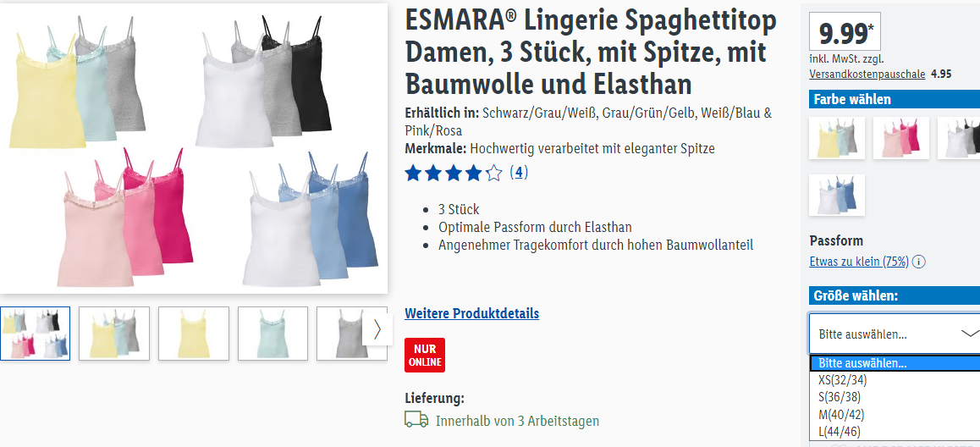980x447 pixels.
Task: Click the next arrow in thumbnail carousel
Action: tap(377, 329)
